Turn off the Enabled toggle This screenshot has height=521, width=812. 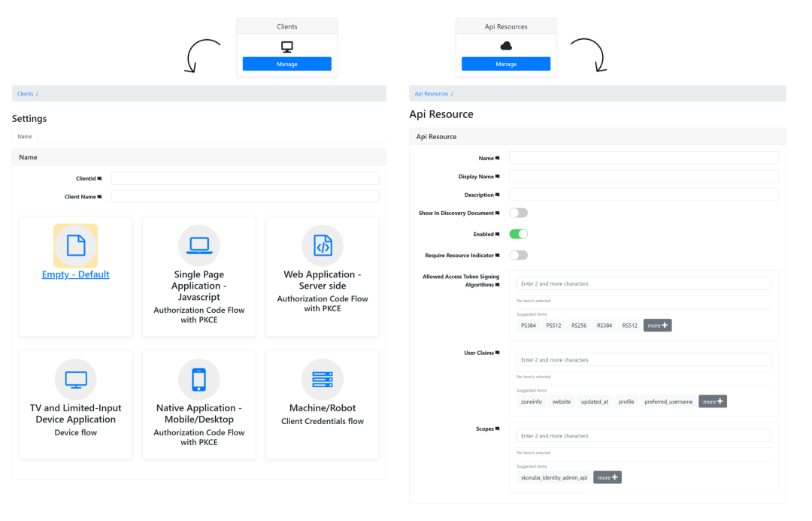pos(519,234)
